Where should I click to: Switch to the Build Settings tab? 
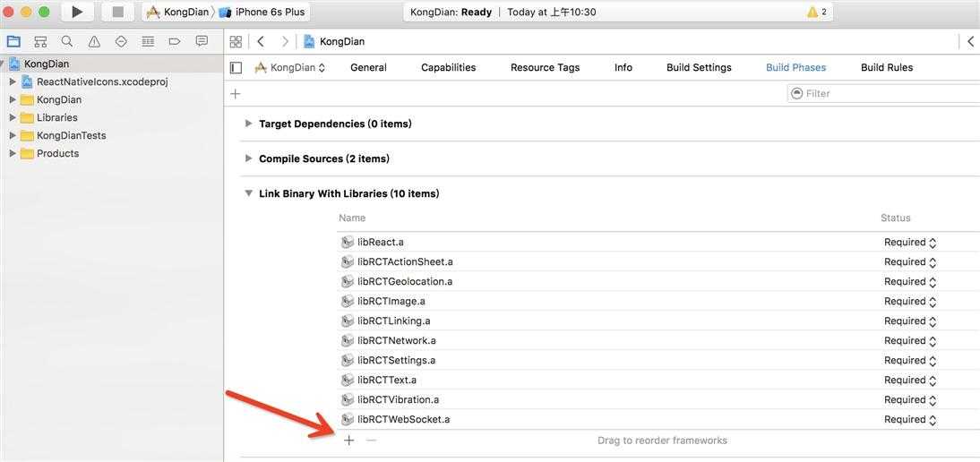coord(699,67)
